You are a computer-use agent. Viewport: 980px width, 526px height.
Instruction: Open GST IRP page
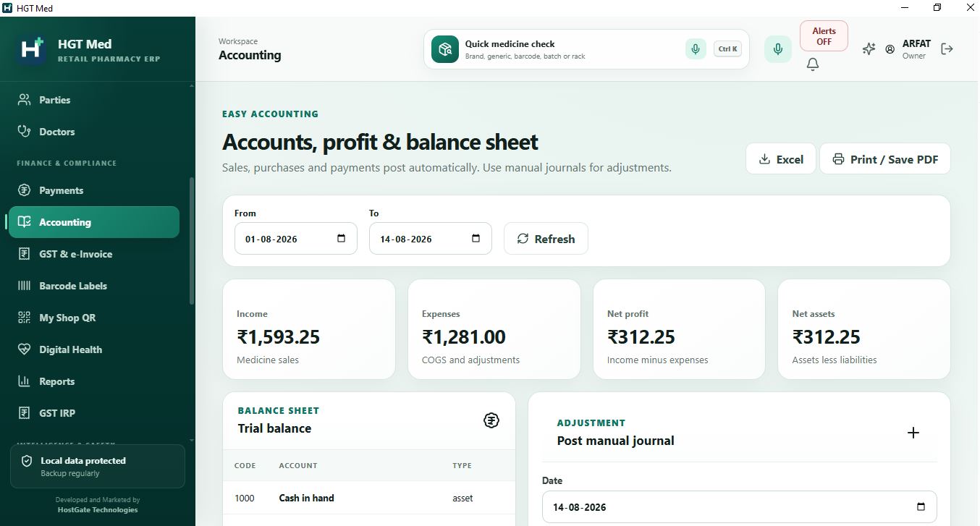coord(94,413)
